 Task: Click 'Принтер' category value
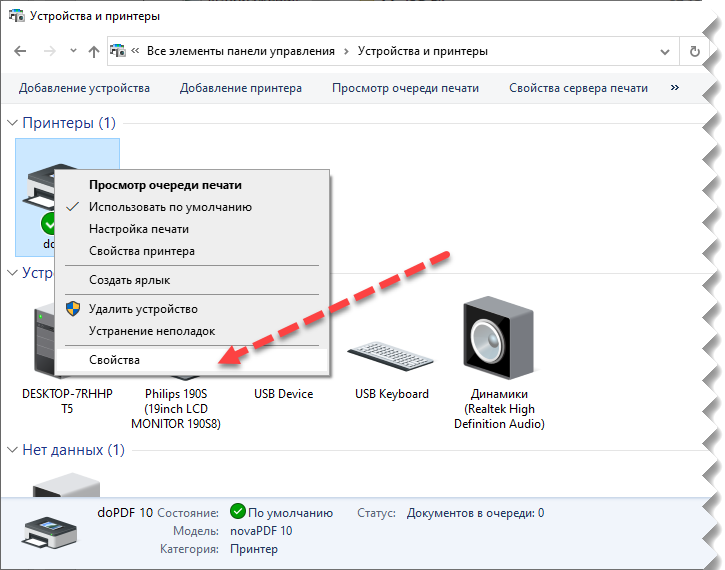click(x=254, y=549)
